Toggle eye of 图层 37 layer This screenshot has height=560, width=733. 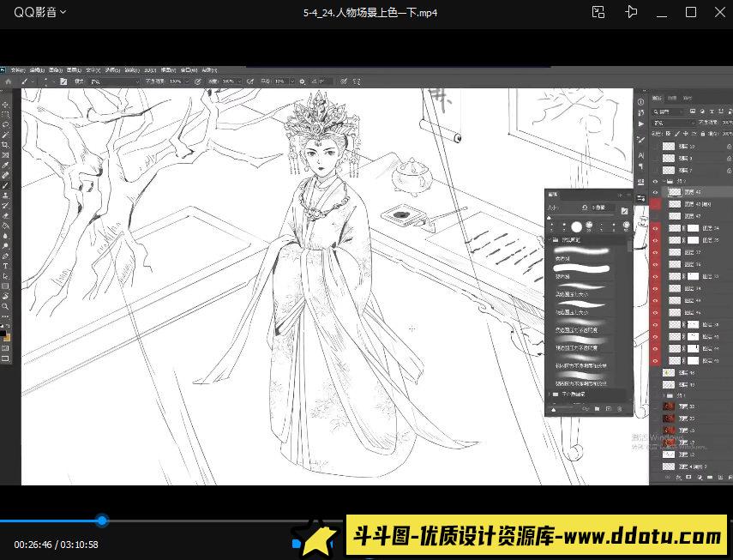(x=655, y=252)
